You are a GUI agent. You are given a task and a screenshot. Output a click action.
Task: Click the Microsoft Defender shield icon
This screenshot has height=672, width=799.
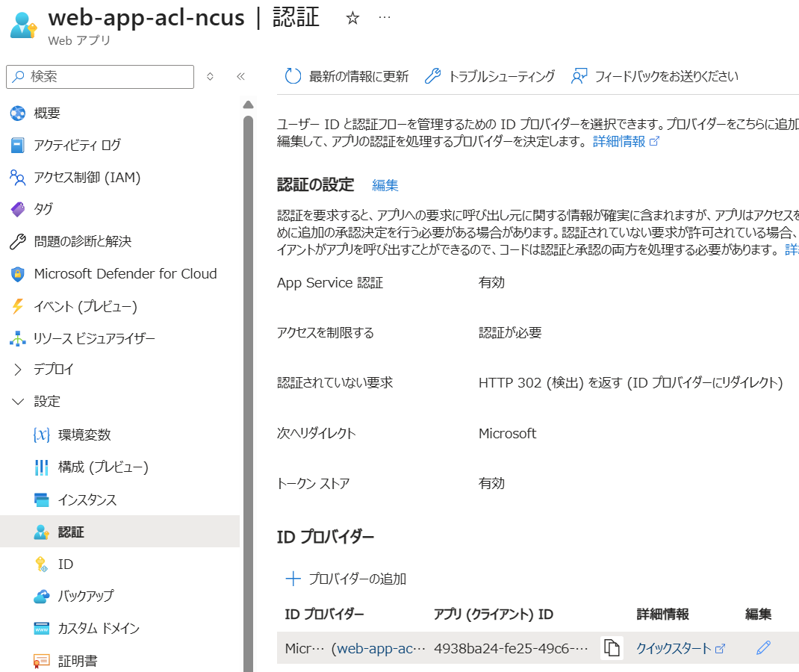click(18, 274)
